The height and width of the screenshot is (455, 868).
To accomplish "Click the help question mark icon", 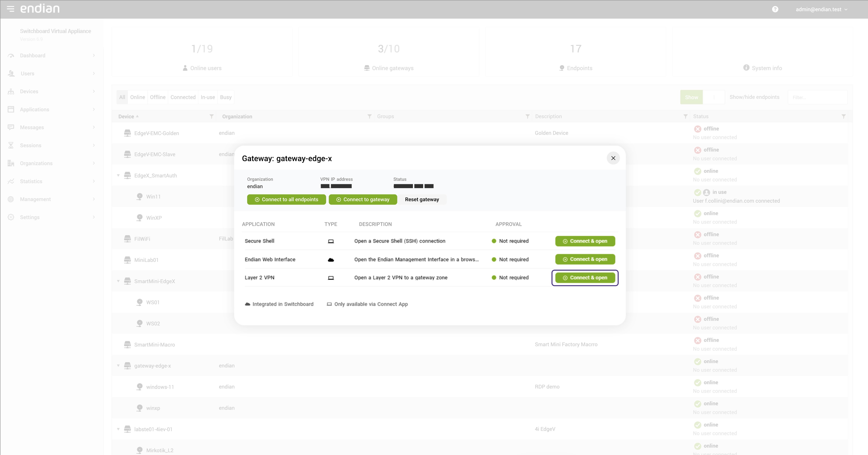I will [x=775, y=9].
